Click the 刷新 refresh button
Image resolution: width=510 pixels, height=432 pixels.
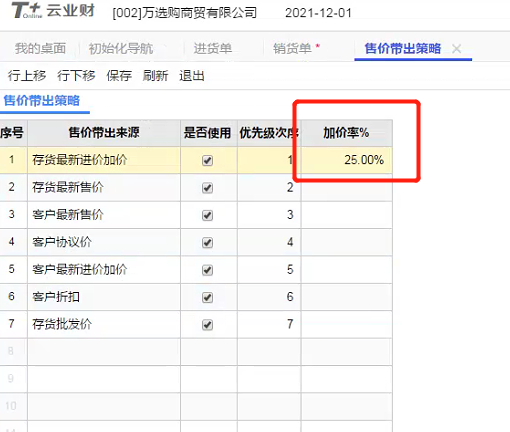[155, 76]
